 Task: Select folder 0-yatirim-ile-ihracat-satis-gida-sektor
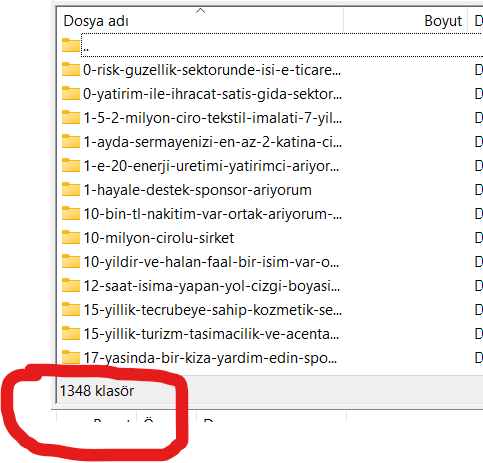tap(212, 94)
